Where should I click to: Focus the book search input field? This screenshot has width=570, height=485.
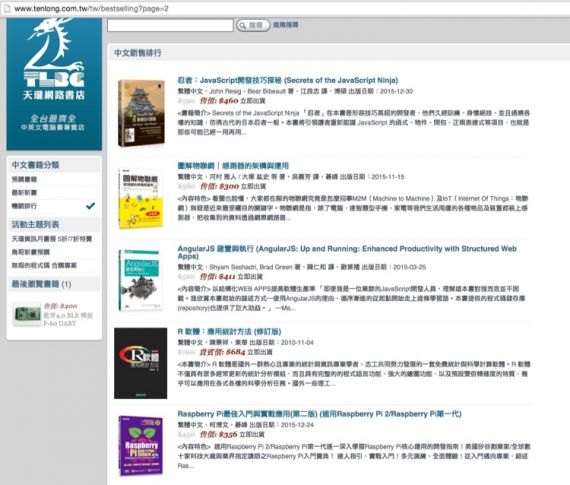tap(170, 25)
